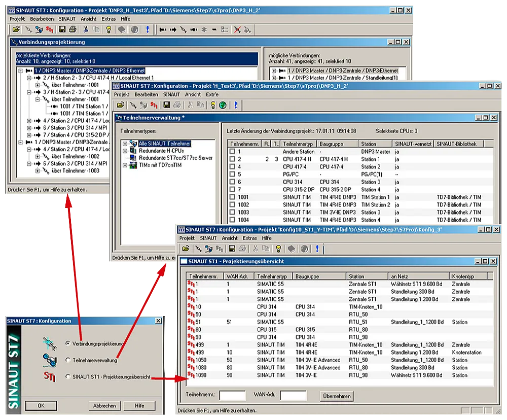Click blue exclamation icon in H_Test3 toolbar

pos(236,105)
